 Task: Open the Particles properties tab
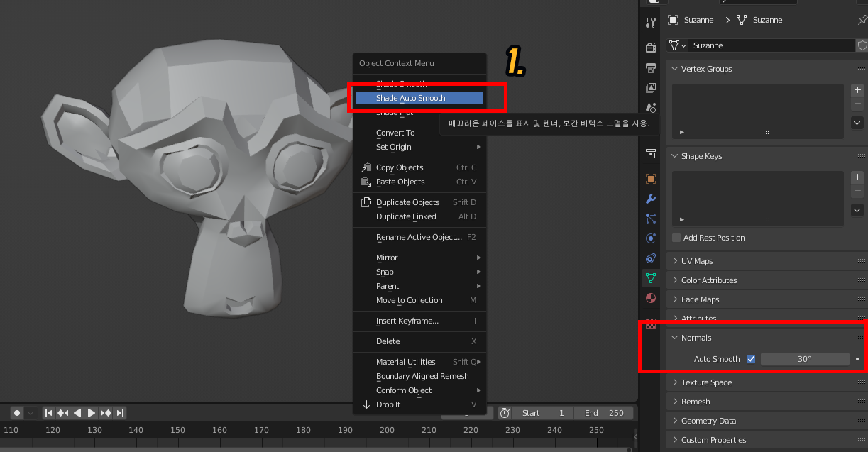[x=650, y=219]
